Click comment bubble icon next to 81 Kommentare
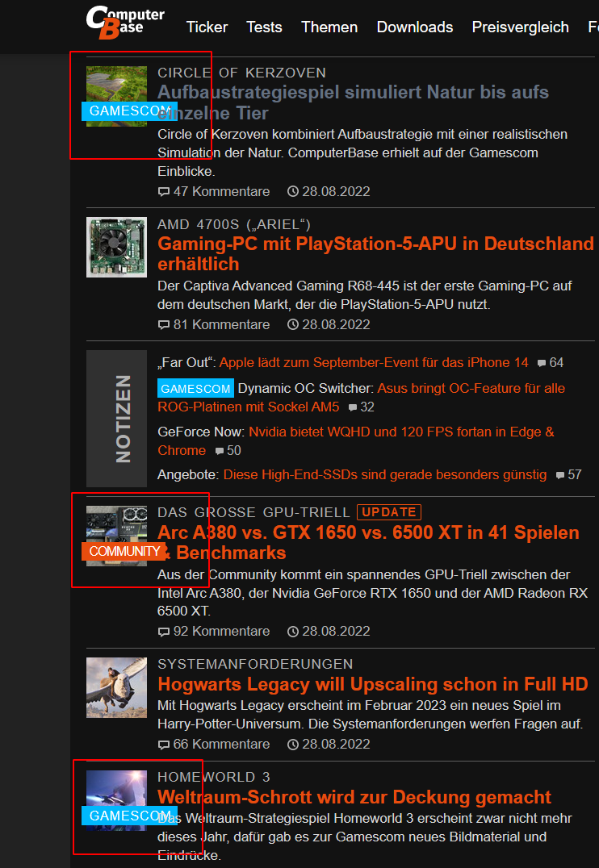The height and width of the screenshot is (868, 599). pyautogui.click(x=163, y=325)
